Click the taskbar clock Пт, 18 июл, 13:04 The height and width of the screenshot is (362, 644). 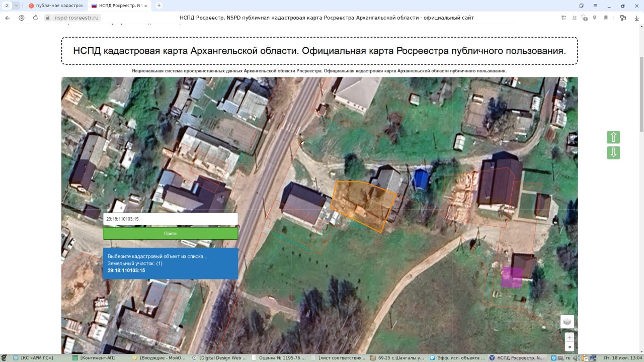(x=623, y=358)
